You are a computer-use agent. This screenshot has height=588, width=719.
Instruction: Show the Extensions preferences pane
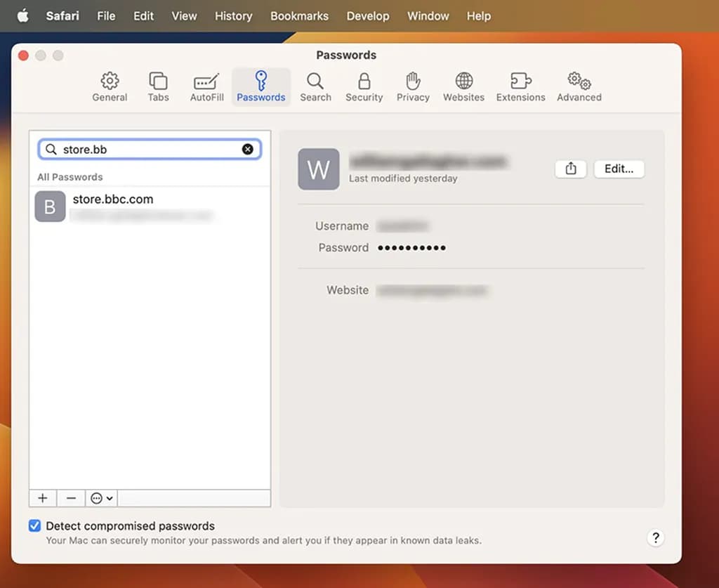pyautogui.click(x=520, y=87)
